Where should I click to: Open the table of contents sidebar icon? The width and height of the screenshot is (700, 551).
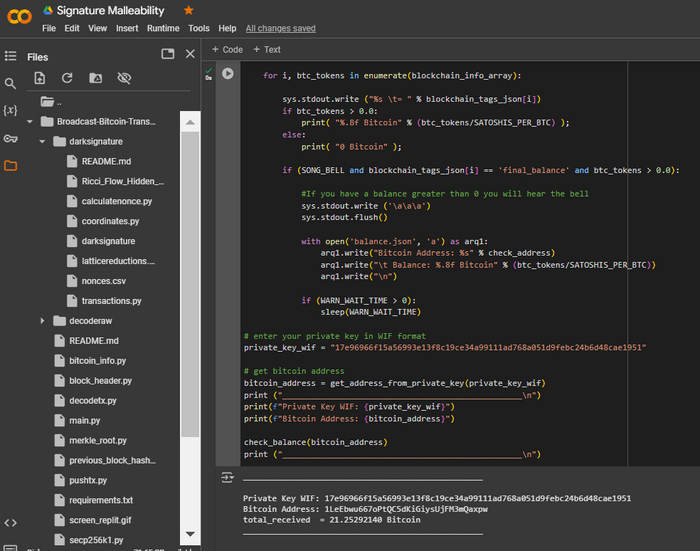pyautogui.click(x=10, y=56)
